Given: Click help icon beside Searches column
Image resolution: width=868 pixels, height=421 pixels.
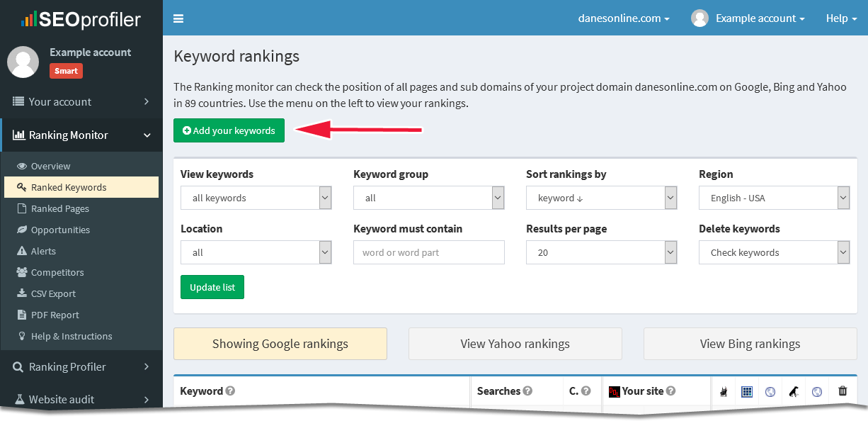Looking at the screenshot, I should [x=527, y=391].
